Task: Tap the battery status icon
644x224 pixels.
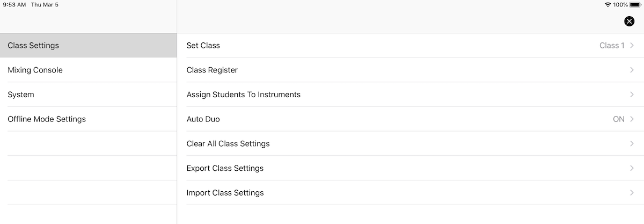Action: tap(635, 4)
